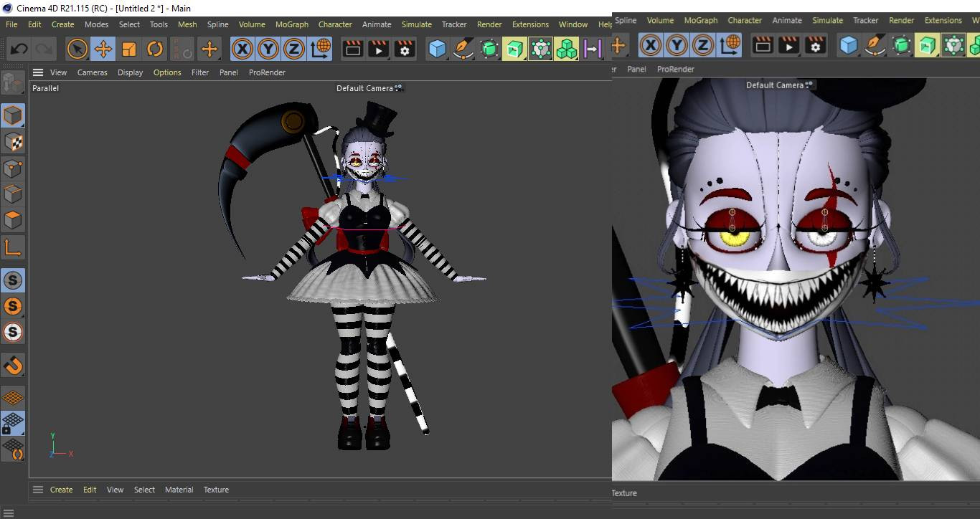Click Render to Picture Viewer in right window

pos(788,46)
